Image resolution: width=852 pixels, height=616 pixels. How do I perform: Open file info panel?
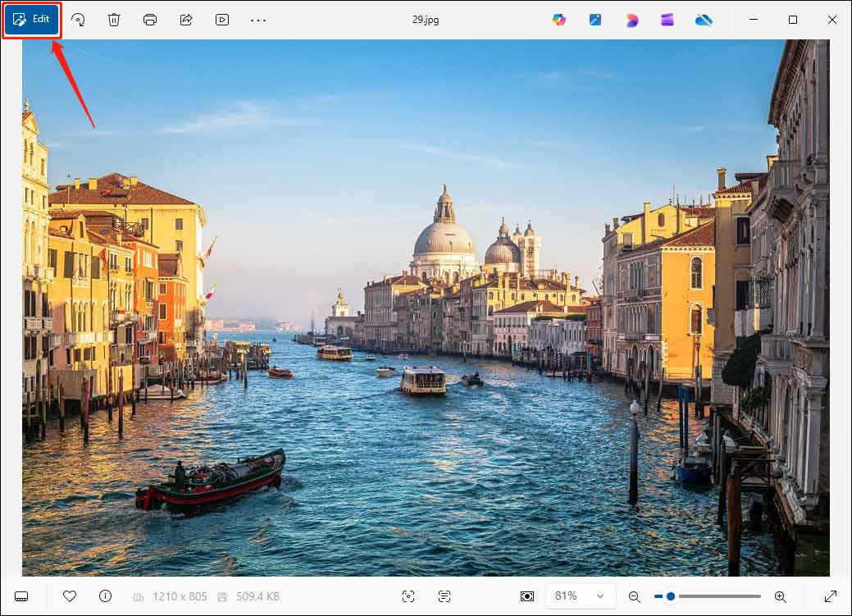click(x=104, y=596)
